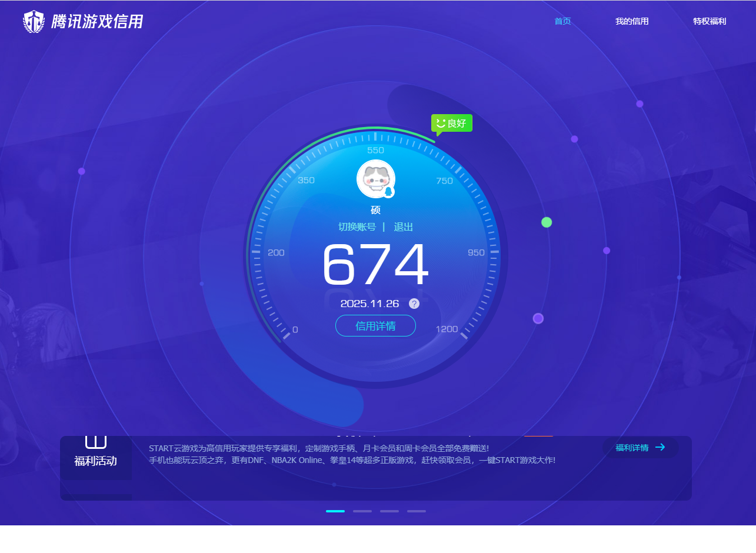Switch to the second carousel slide indicator
756x553 pixels.
coord(362,511)
